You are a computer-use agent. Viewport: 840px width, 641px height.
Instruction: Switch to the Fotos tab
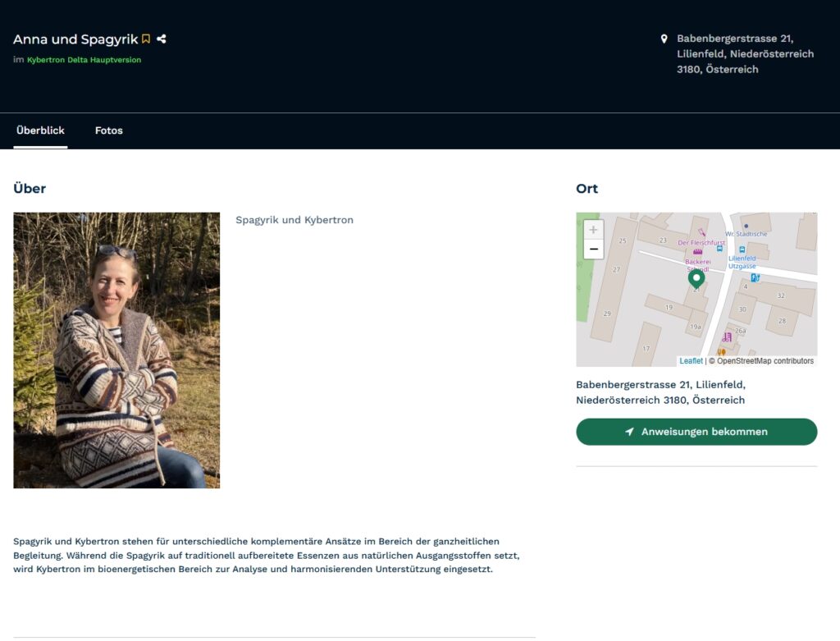pos(109,130)
